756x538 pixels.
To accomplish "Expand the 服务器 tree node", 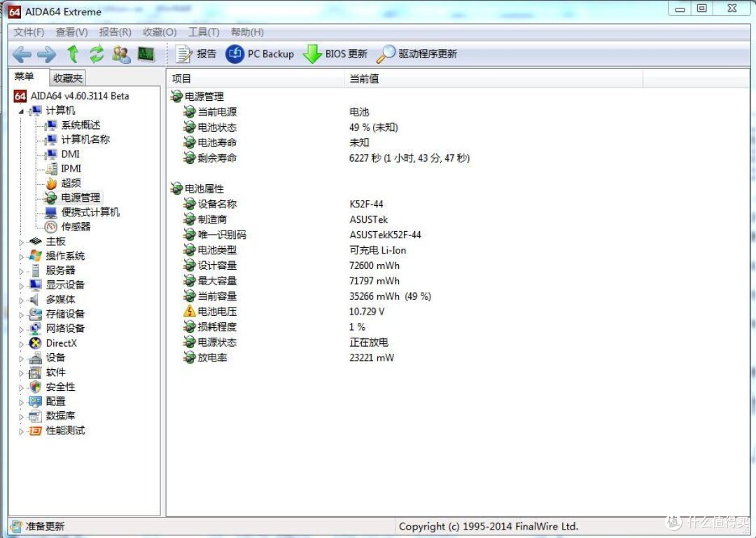I will coord(21,271).
